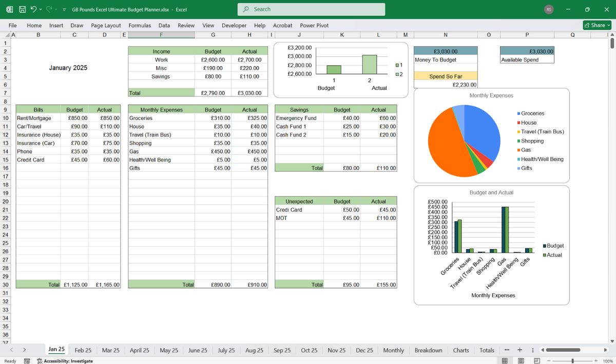Switch to the Breakdown sheet tab
This screenshot has height=364, width=616.
click(x=428, y=350)
